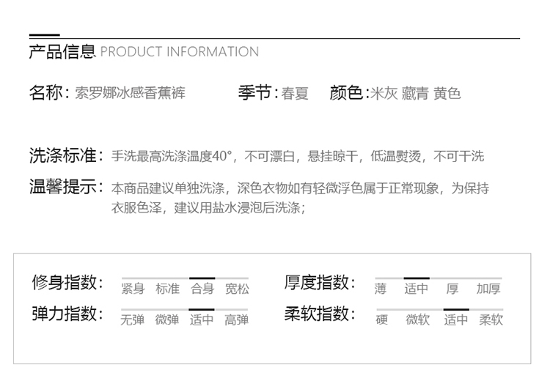
Task: Select 紧身 on fit scale
Action: 133,289
